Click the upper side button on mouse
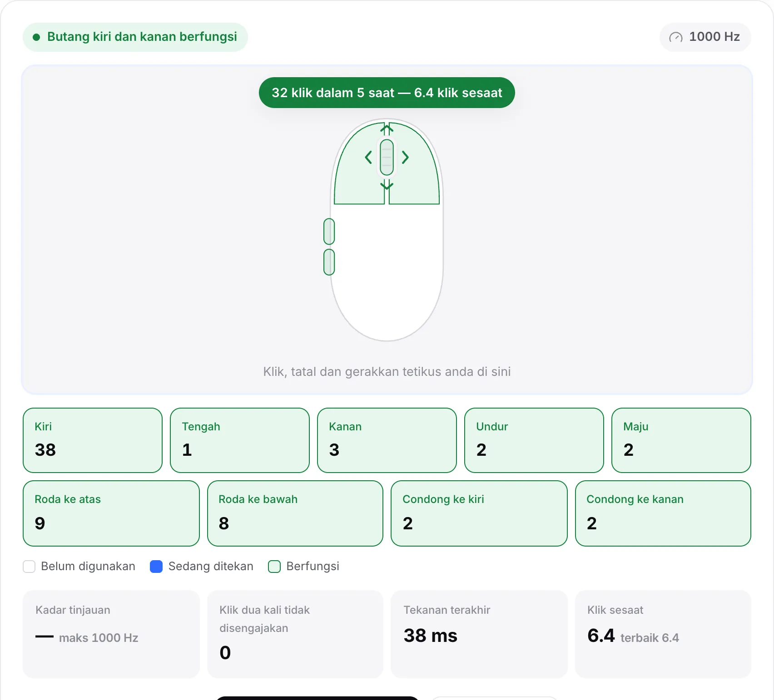 tap(329, 232)
